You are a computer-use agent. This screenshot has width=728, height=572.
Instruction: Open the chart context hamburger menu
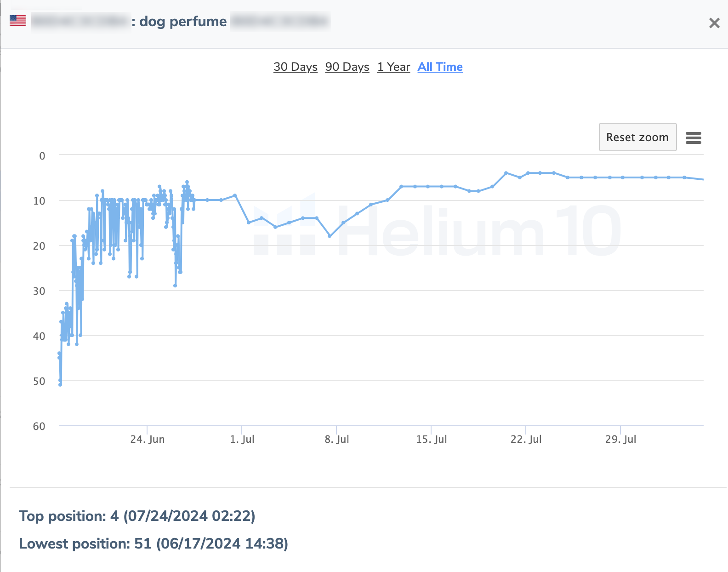[693, 137]
